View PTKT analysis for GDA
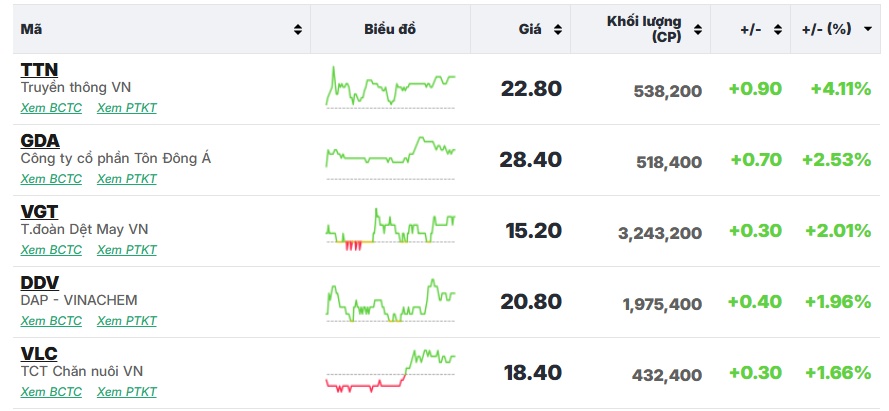Viewport: 889px width, 411px height. tap(126, 179)
